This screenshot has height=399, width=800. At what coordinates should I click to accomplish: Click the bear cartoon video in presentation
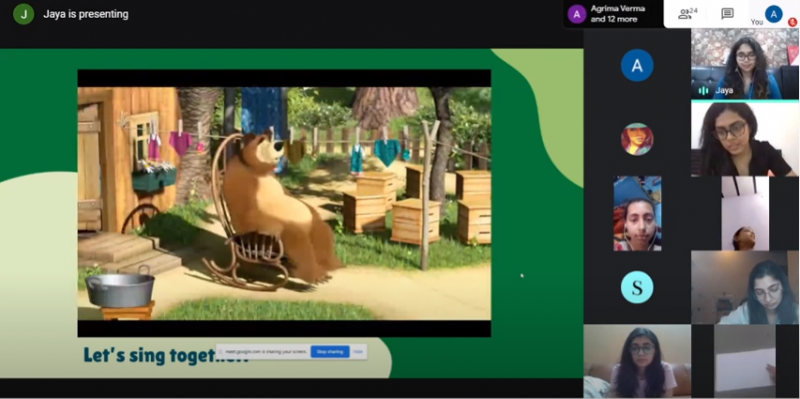[284, 203]
